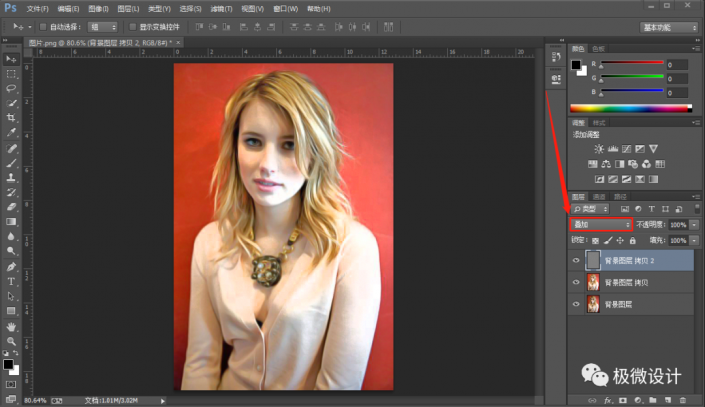Select the Move tool in toolbox
Image resolution: width=705 pixels, height=407 pixels.
click(11, 59)
